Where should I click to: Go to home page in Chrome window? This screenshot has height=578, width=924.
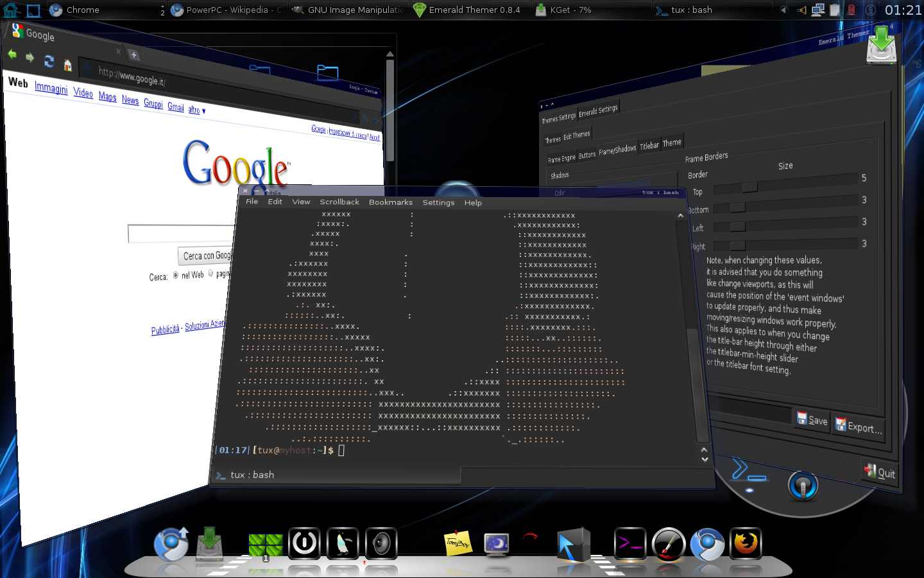coord(67,64)
